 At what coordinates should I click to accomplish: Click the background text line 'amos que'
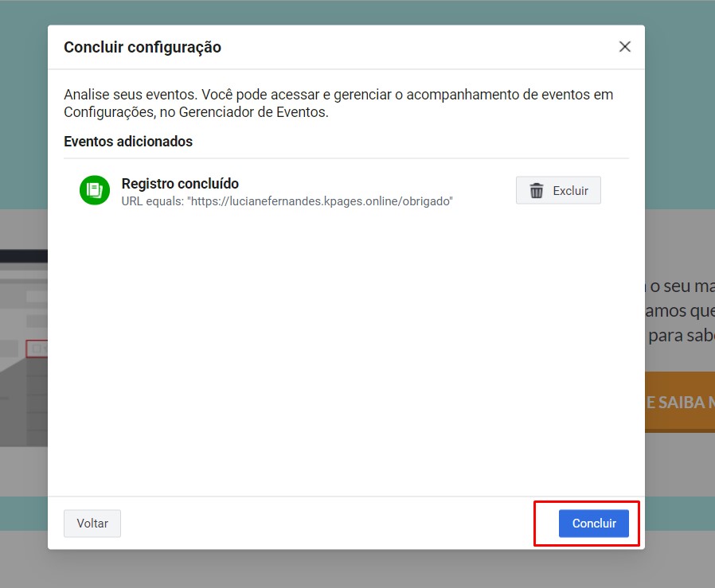680,311
